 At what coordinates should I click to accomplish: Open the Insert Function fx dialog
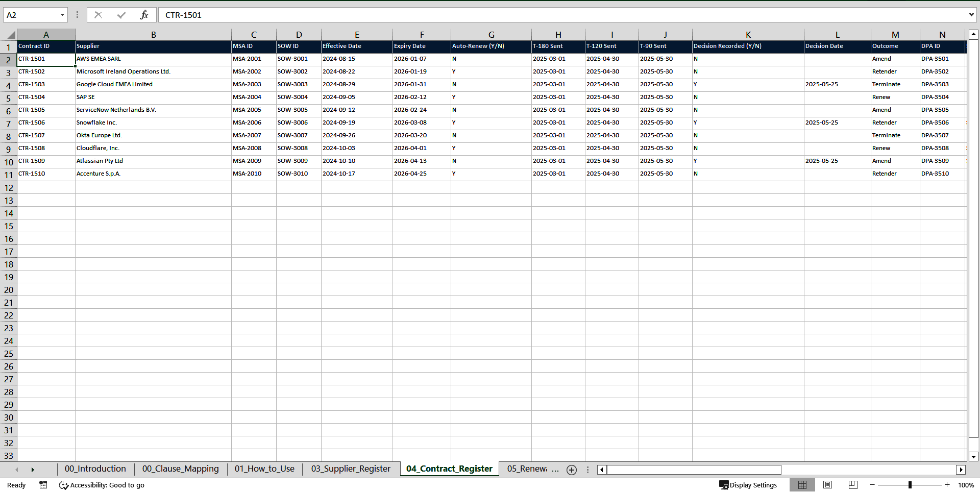[144, 15]
